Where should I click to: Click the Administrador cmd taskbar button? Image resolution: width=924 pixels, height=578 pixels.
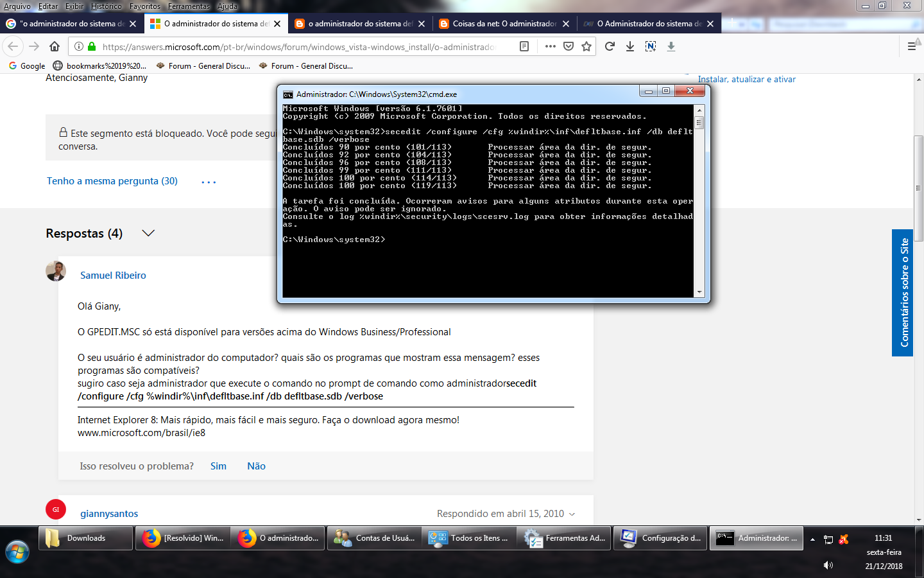pos(756,538)
